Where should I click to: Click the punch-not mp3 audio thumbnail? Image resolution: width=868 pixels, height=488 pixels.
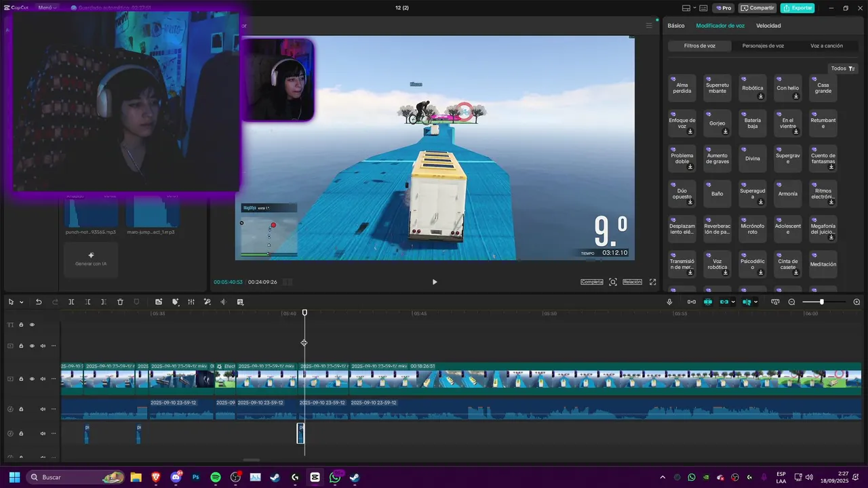91,211
